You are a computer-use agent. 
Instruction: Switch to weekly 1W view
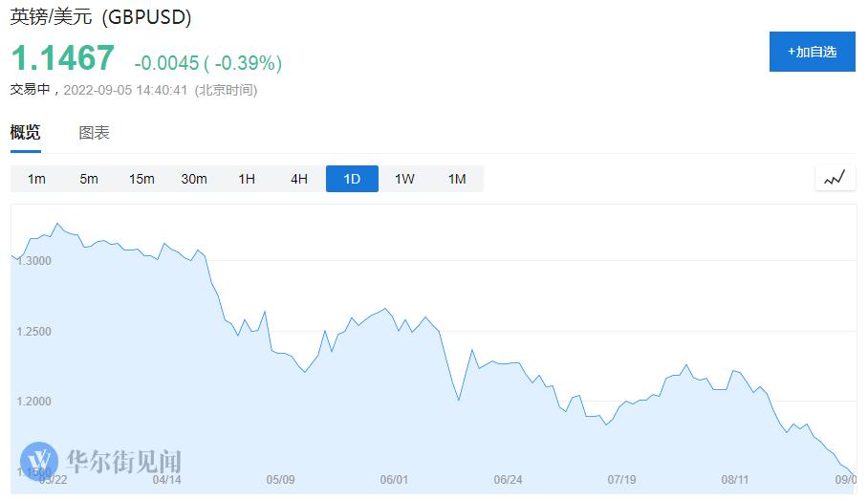(x=404, y=179)
